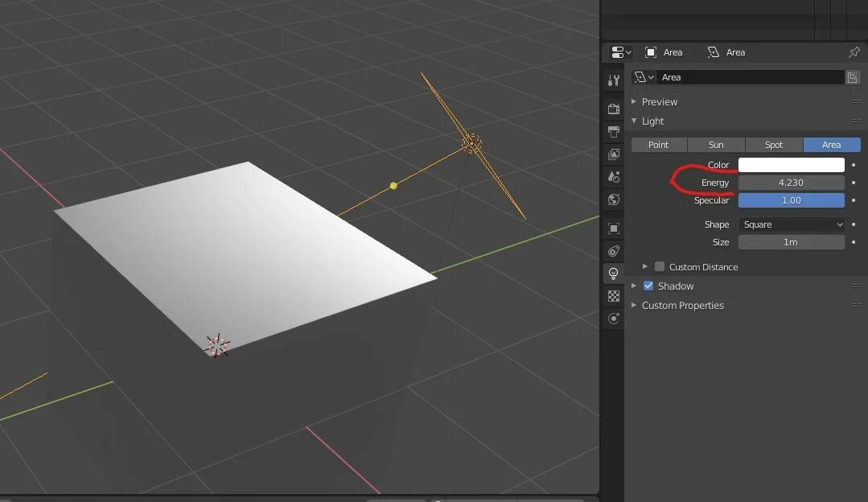Click the Area object breadcrumb with square icon

click(664, 52)
